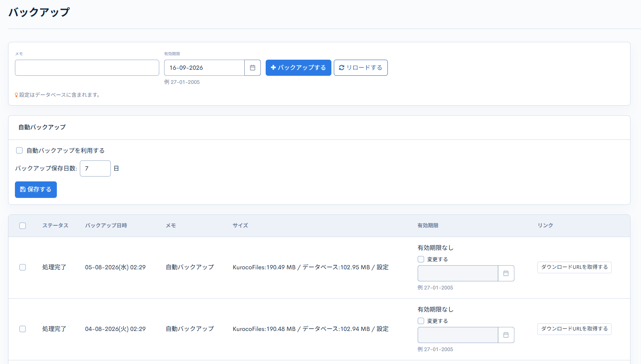
Task: Open calendar icon in 05-08-2026 row
Action: point(506,273)
